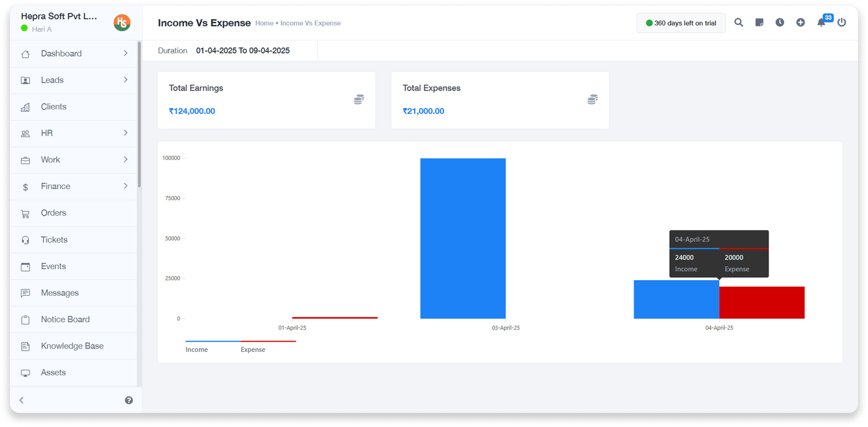Toggle the Expense legend series
The height and width of the screenshot is (427, 868).
253,349
